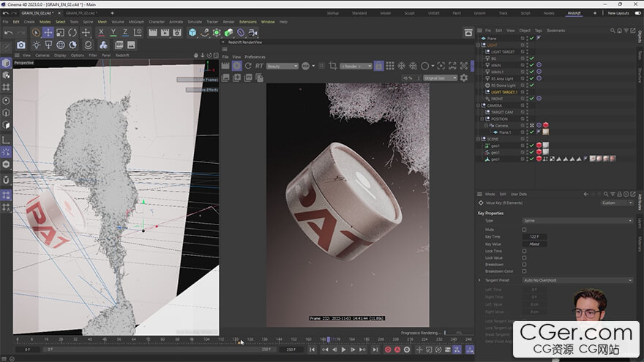Click the Record Active Objects keyframe button

point(388,350)
